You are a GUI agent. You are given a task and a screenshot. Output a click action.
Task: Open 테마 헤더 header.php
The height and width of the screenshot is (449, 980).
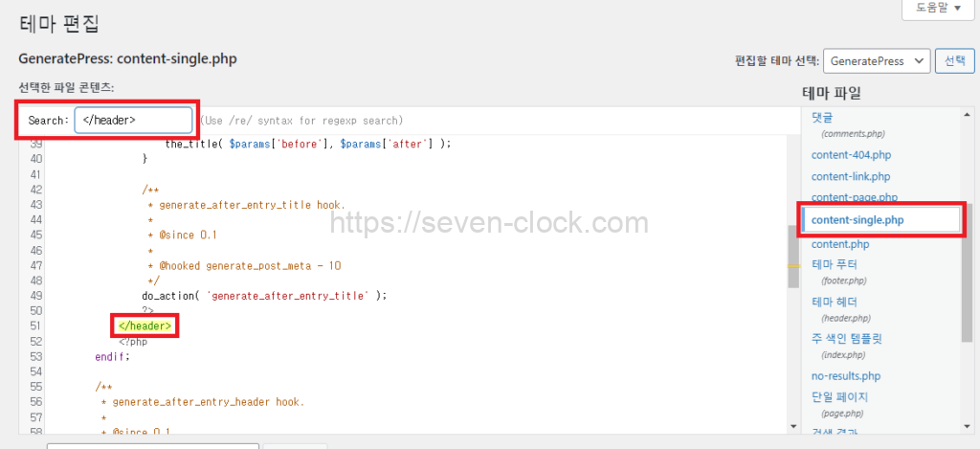click(x=835, y=302)
